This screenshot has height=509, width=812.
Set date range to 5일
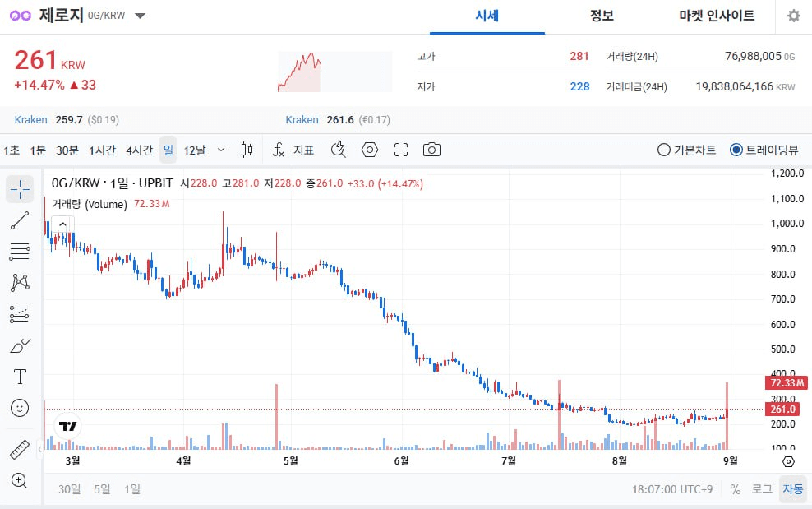[x=102, y=488]
